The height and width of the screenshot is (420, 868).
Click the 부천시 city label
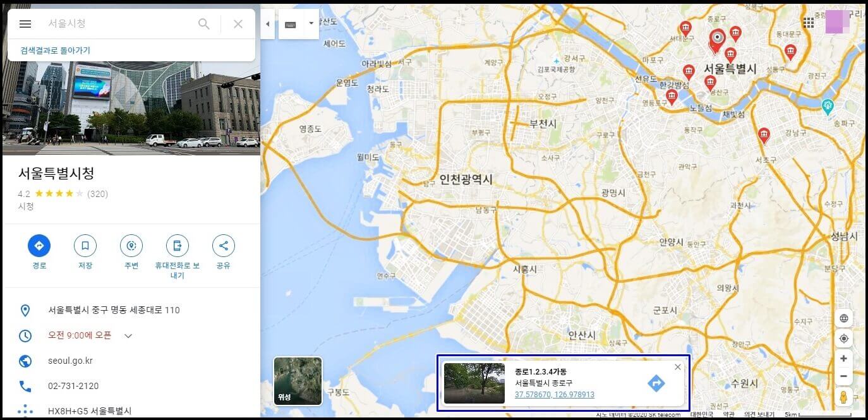pos(543,124)
